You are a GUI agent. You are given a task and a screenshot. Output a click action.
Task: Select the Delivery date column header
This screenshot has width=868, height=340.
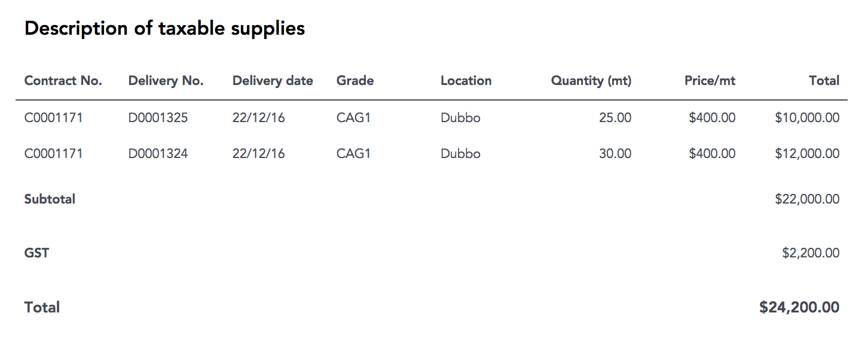tap(273, 81)
